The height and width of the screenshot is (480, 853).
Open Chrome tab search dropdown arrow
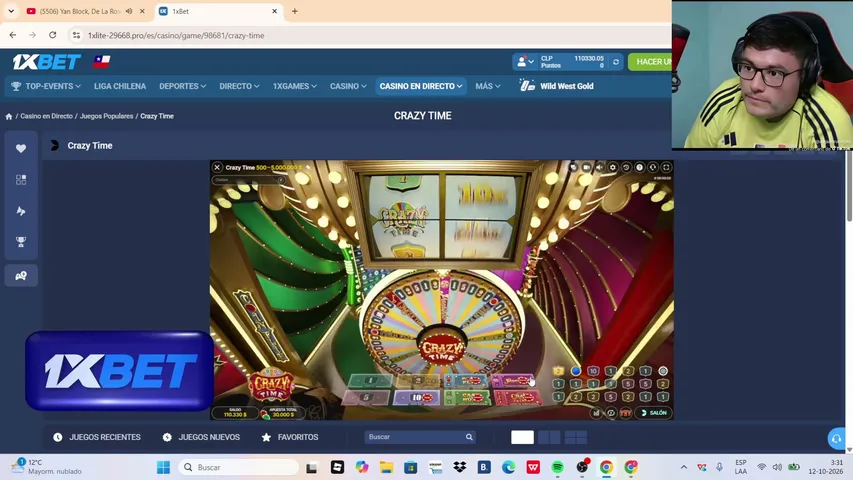click(11, 11)
